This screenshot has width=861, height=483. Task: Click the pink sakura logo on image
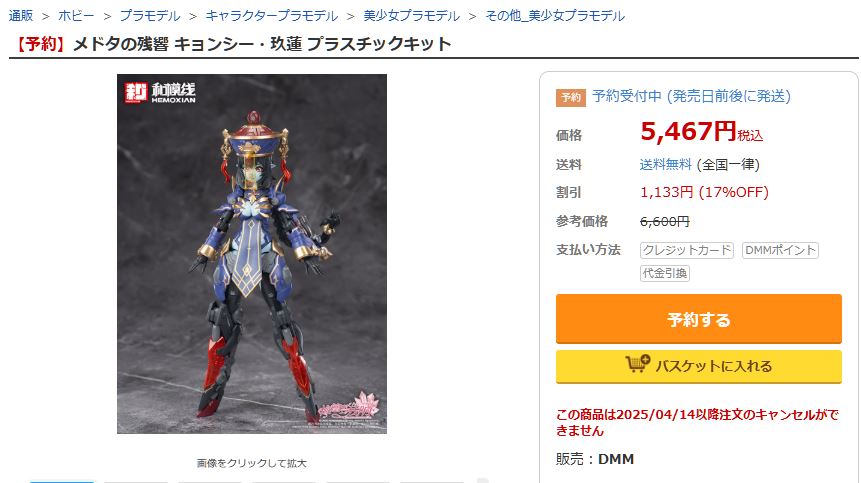coord(350,408)
